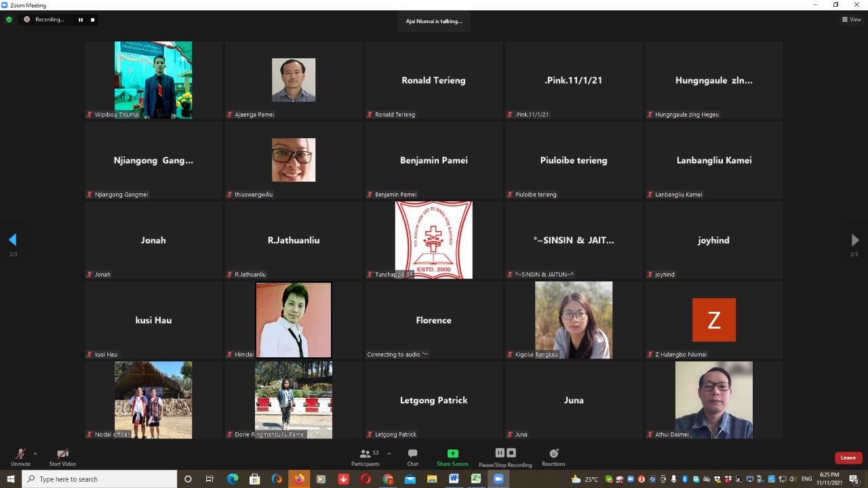The image size is (868, 488).
Task: Open Word from the Windows taskbar
Action: click(454, 479)
